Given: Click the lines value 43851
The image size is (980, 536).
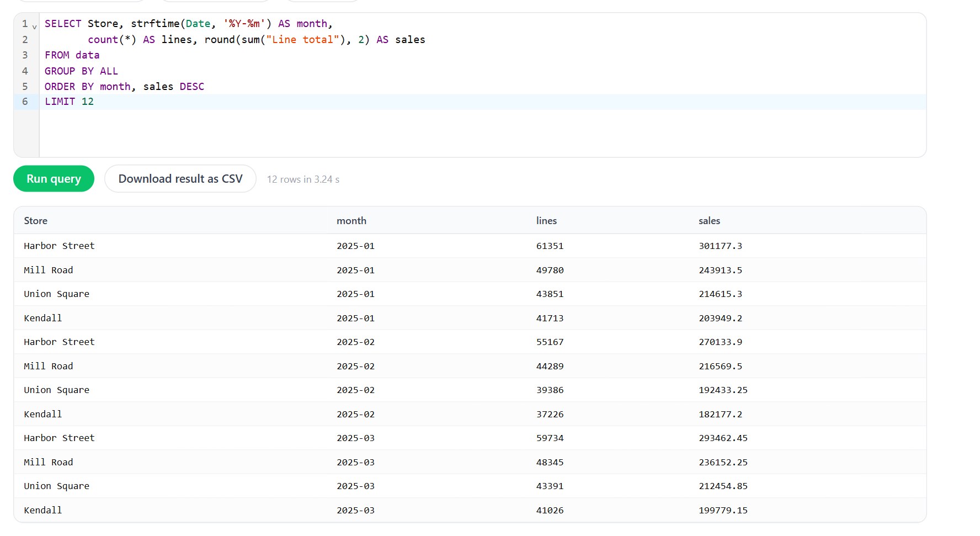Looking at the screenshot, I should click(550, 294).
